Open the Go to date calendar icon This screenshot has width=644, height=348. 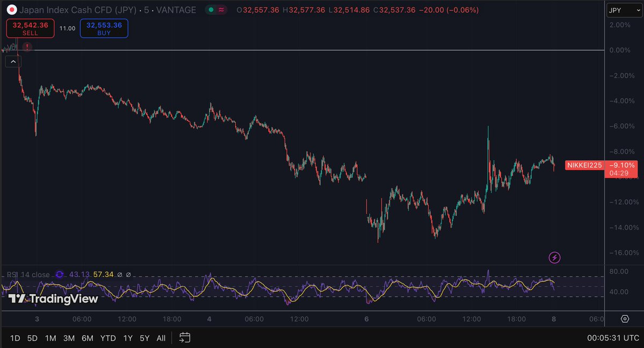[185, 338]
